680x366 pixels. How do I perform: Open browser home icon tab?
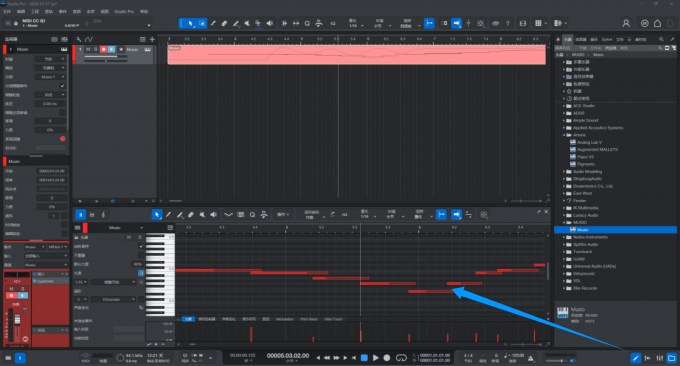[x=558, y=39]
